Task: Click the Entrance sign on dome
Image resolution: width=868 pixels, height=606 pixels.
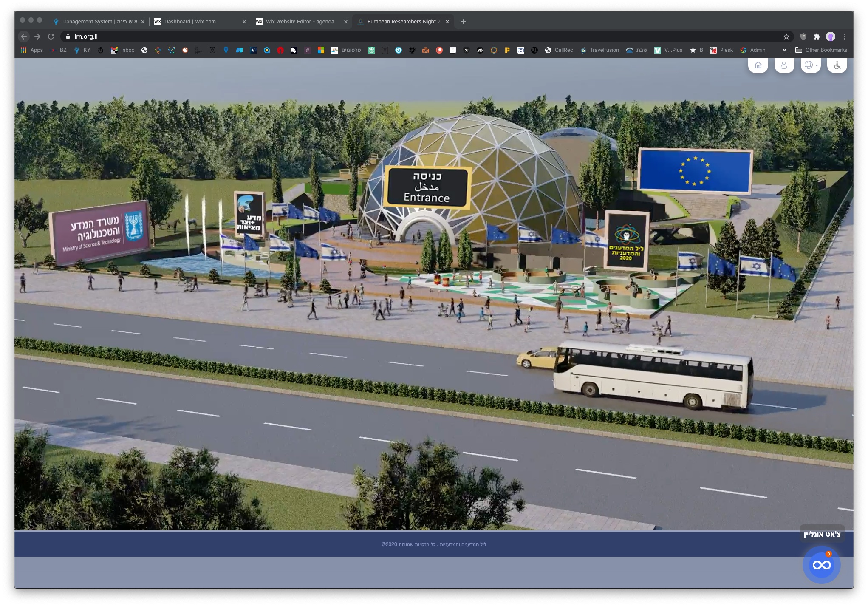Action: (x=427, y=187)
